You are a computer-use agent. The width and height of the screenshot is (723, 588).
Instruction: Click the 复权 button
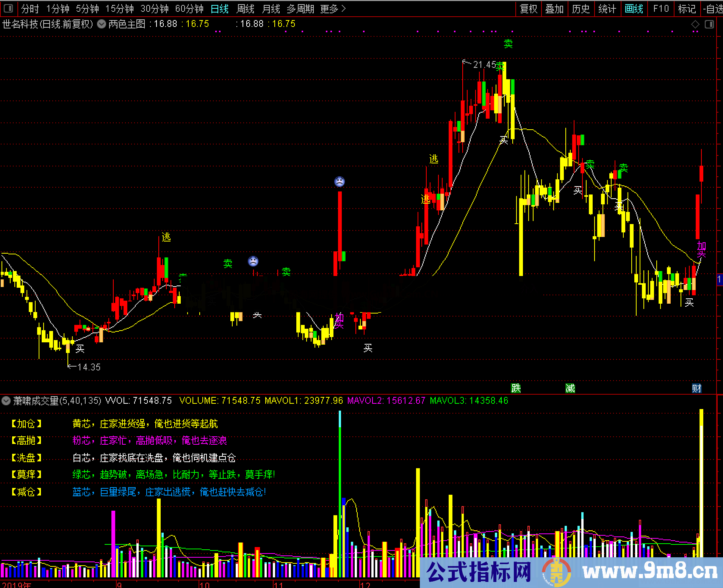(528, 8)
